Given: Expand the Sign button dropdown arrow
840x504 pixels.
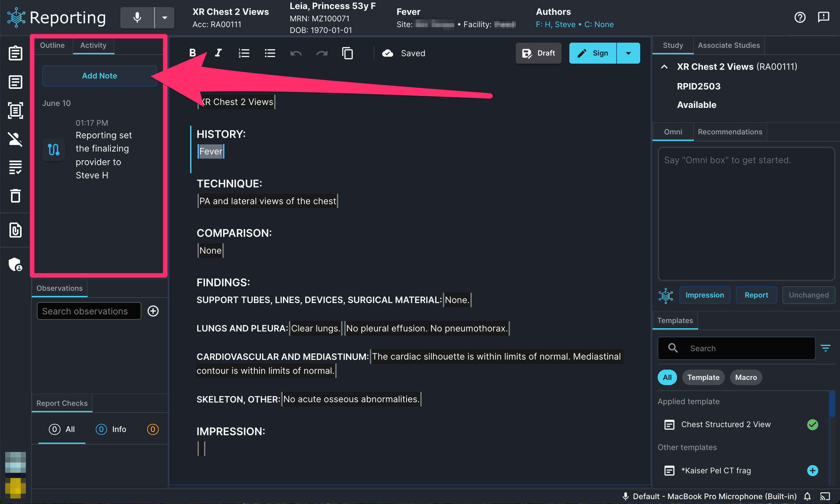Looking at the screenshot, I should (628, 53).
